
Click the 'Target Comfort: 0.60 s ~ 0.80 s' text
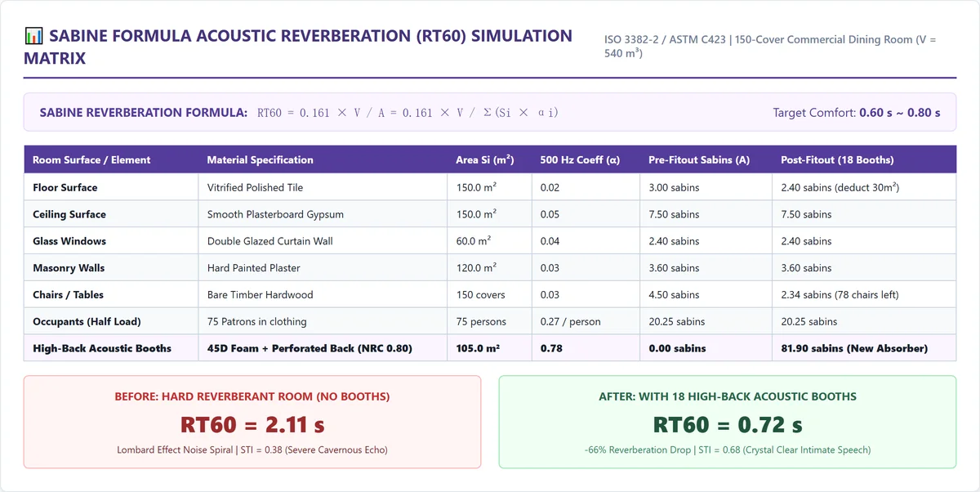(x=857, y=113)
